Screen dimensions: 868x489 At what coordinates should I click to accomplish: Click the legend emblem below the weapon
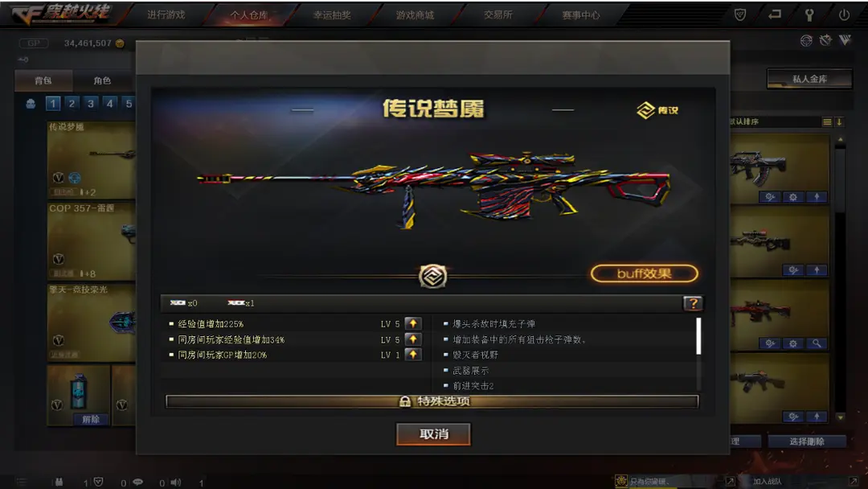[x=432, y=277]
